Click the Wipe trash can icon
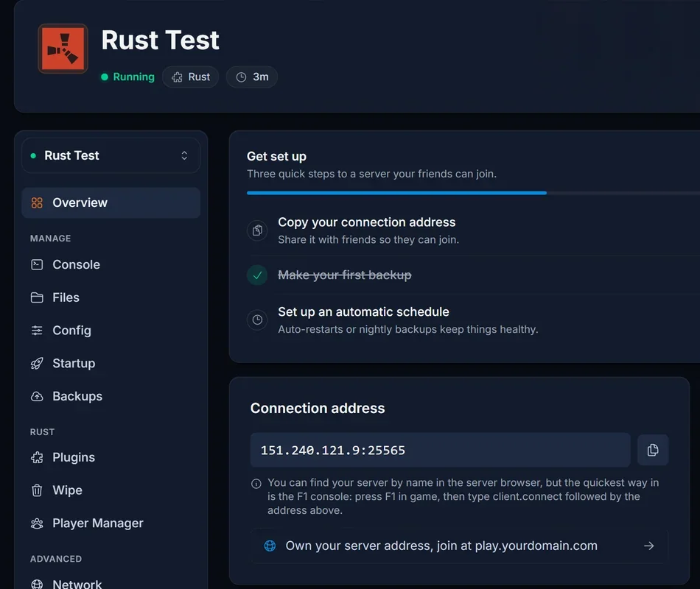Viewport: 700px width, 589px height. point(37,490)
